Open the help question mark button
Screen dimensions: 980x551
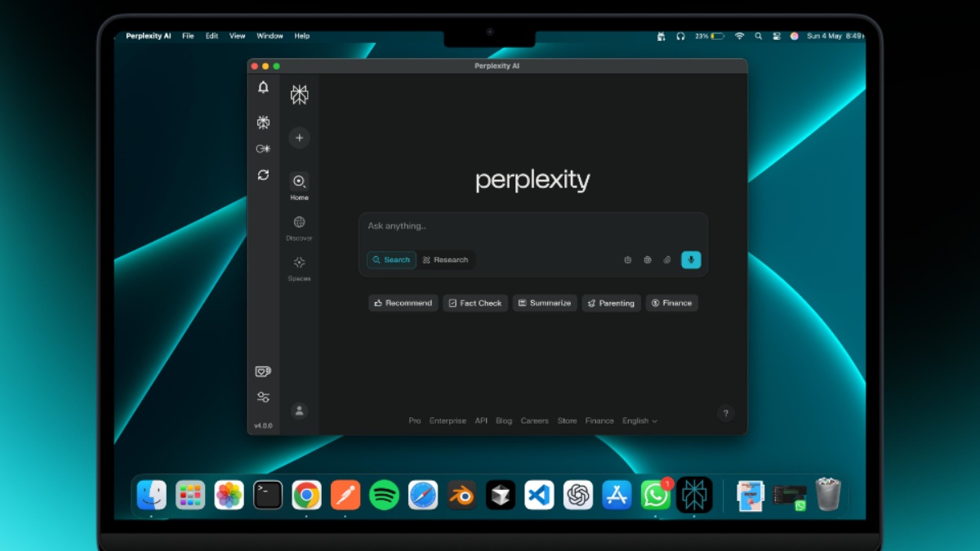tap(725, 413)
